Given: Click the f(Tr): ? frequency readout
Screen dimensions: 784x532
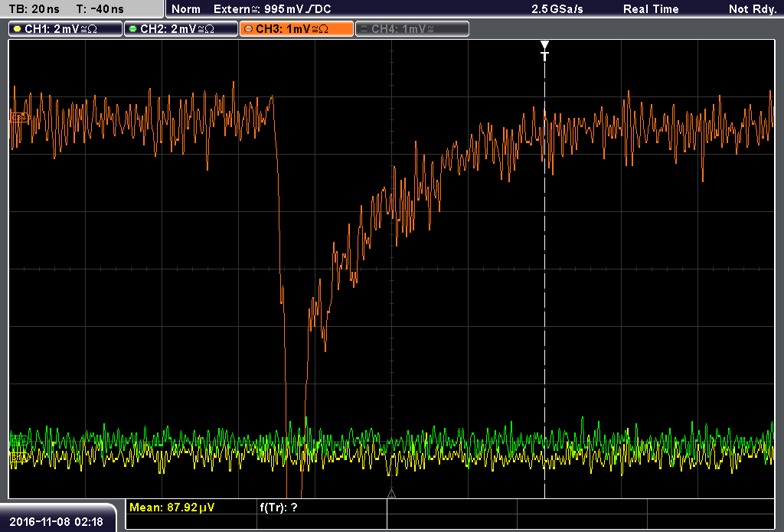Looking at the screenshot, I should pyautogui.click(x=279, y=508).
